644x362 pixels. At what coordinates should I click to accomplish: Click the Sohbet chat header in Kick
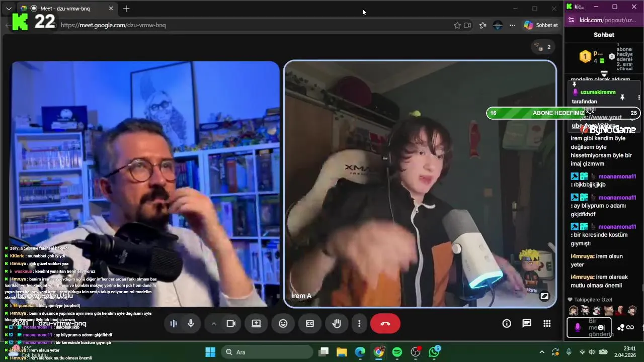[604, 35]
